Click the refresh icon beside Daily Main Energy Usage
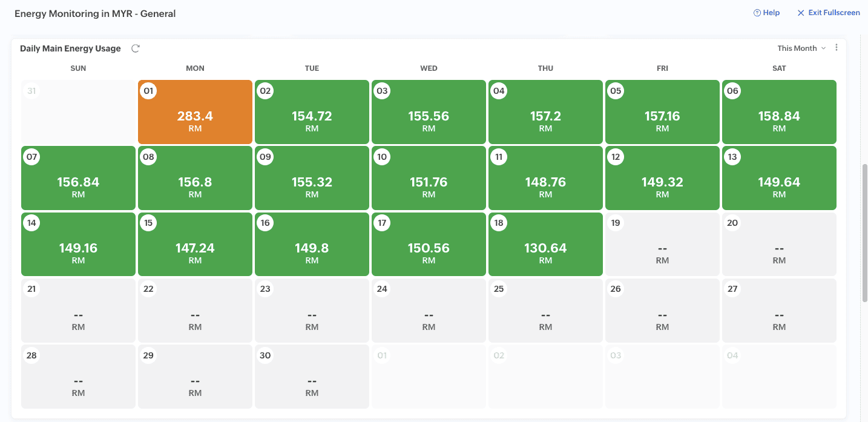 [x=136, y=48]
